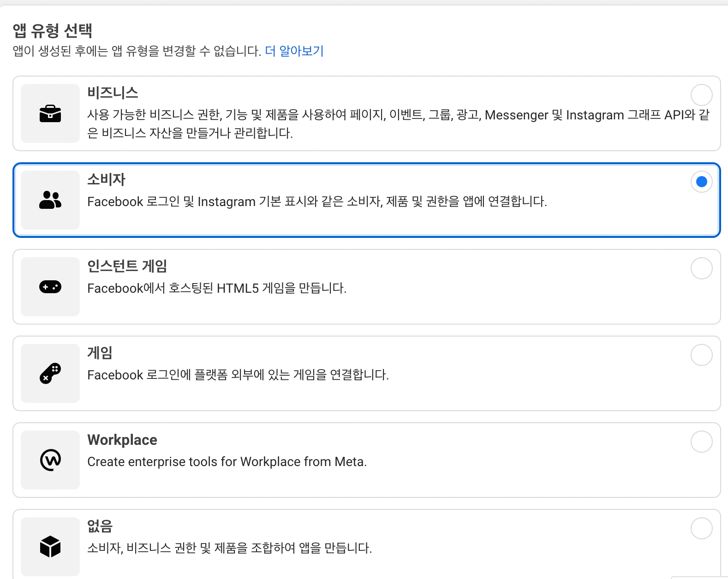The width and height of the screenshot is (728, 579).
Task: Click the cube icon for 없음
Action: [50, 546]
